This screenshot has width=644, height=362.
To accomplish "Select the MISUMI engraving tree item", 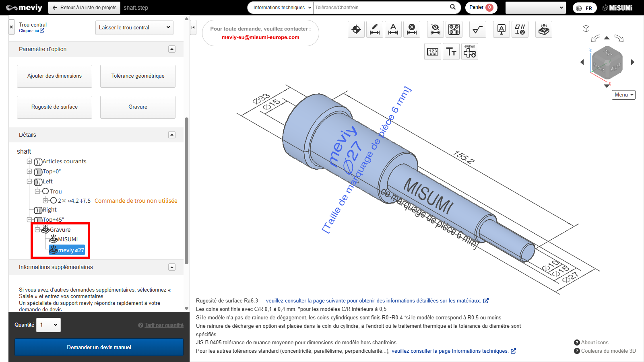I will tap(68, 239).
